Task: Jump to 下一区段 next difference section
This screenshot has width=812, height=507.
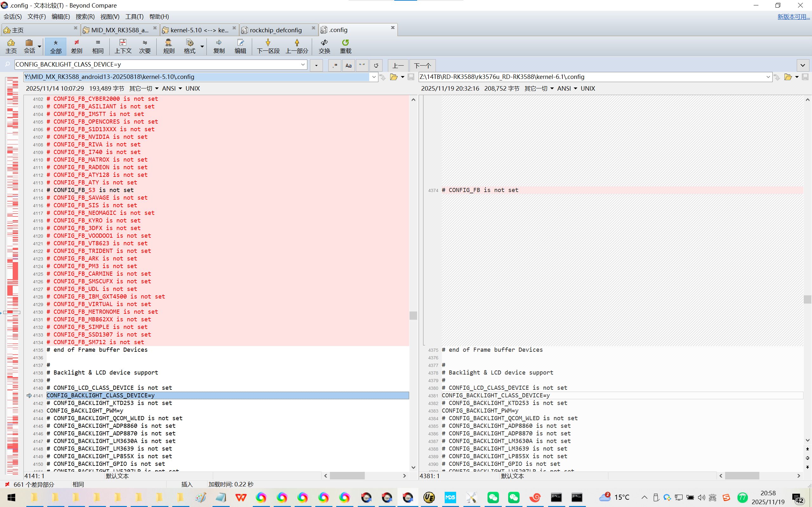Action: coord(268,46)
